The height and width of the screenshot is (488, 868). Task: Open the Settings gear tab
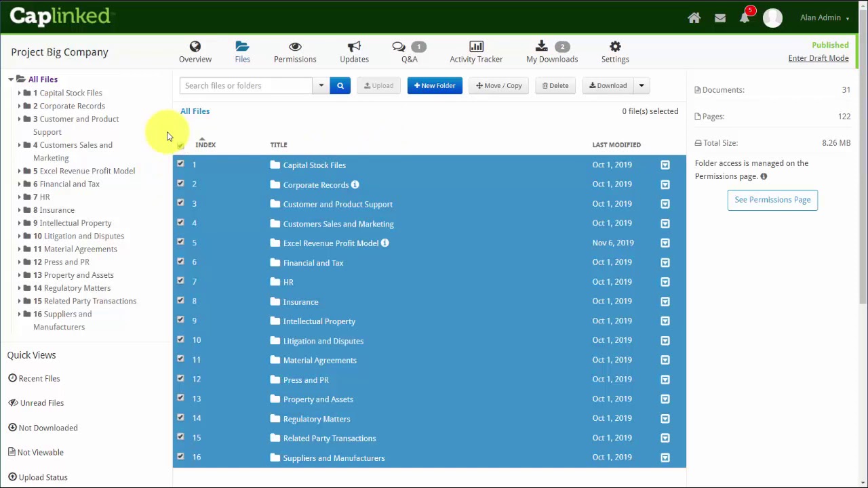click(x=615, y=52)
